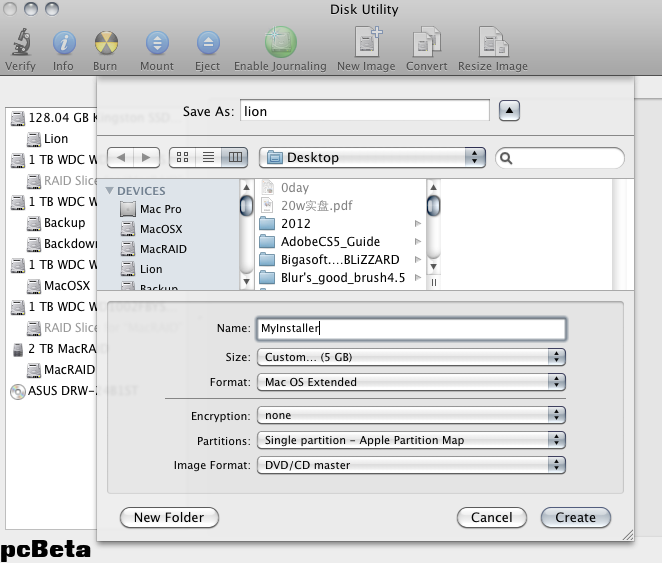Switch to column view
662x563 pixels.
[x=235, y=158]
